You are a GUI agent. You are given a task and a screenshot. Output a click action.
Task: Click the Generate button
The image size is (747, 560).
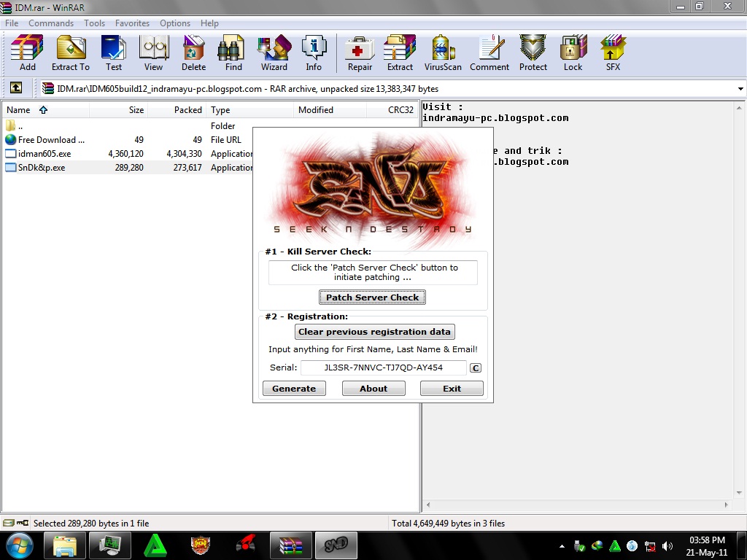pos(294,388)
